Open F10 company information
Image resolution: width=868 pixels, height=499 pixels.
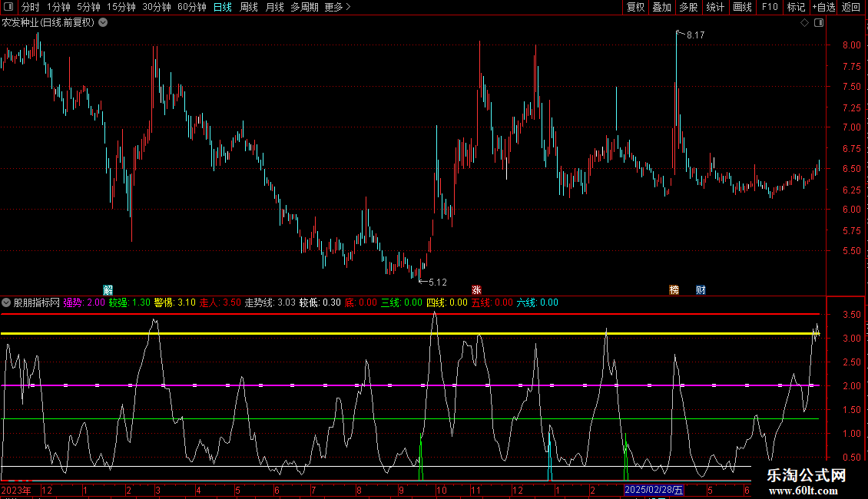coord(769,8)
